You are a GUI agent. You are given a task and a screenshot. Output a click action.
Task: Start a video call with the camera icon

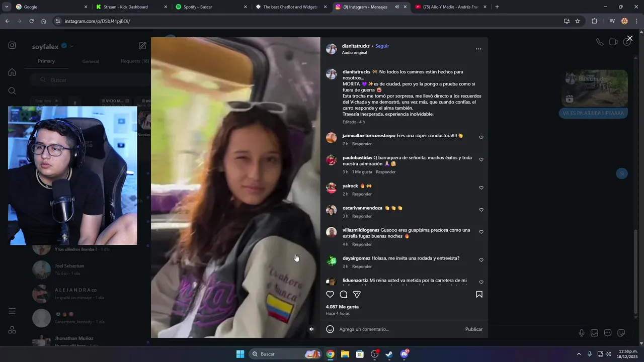(x=613, y=42)
